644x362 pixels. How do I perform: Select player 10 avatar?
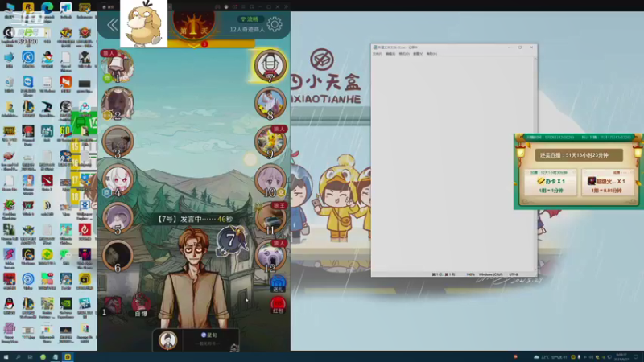tap(270, 180)
